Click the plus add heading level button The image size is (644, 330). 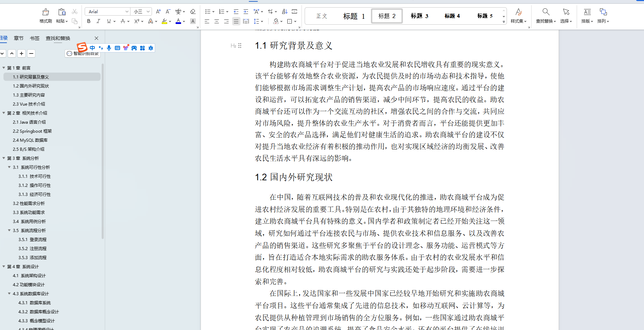(22, 53)
